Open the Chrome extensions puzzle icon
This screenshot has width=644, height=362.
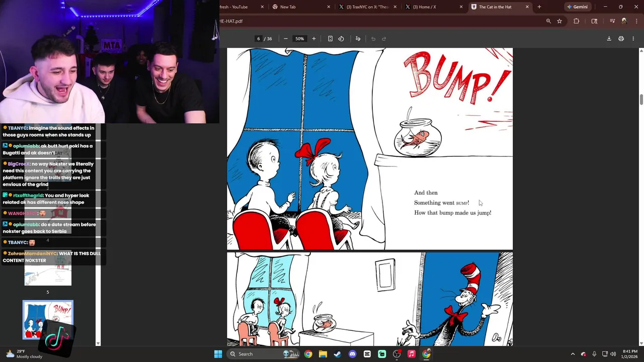click(577, 21)
